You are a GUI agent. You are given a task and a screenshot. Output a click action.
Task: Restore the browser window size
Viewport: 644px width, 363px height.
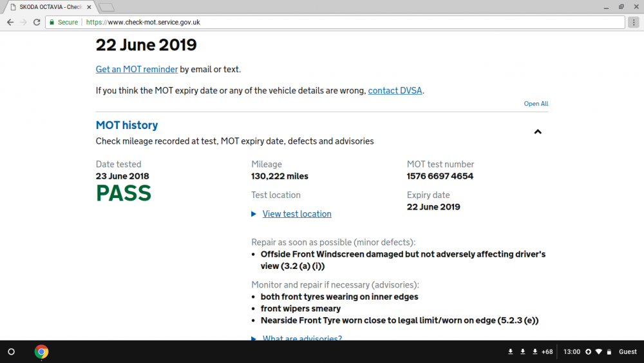[621, 7]
